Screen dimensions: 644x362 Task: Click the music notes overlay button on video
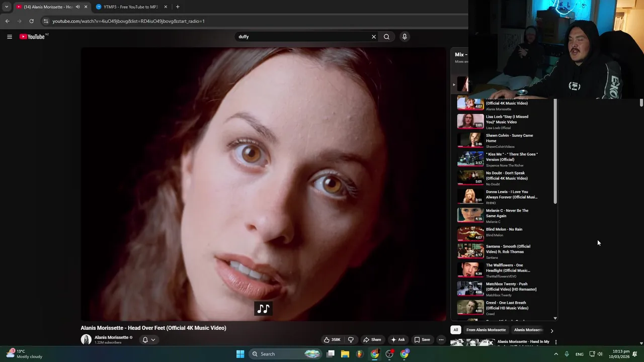point(263,308)
